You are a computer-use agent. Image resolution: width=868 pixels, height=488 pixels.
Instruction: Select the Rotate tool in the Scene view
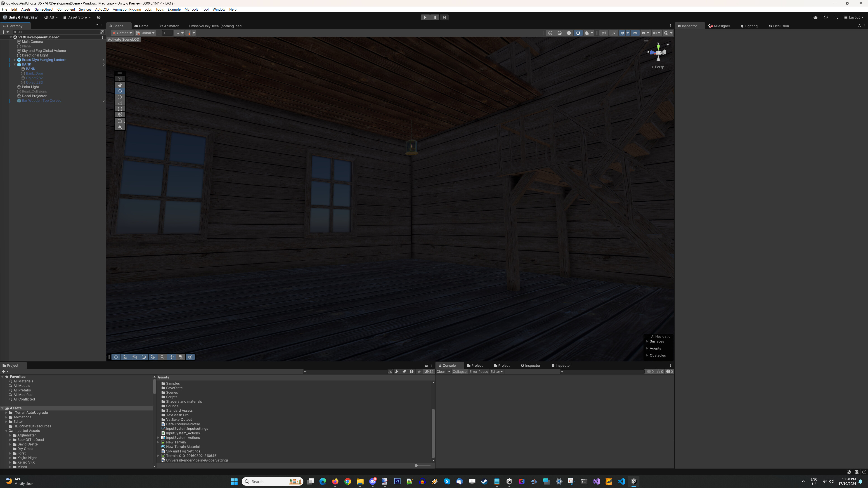coord(120,97)
